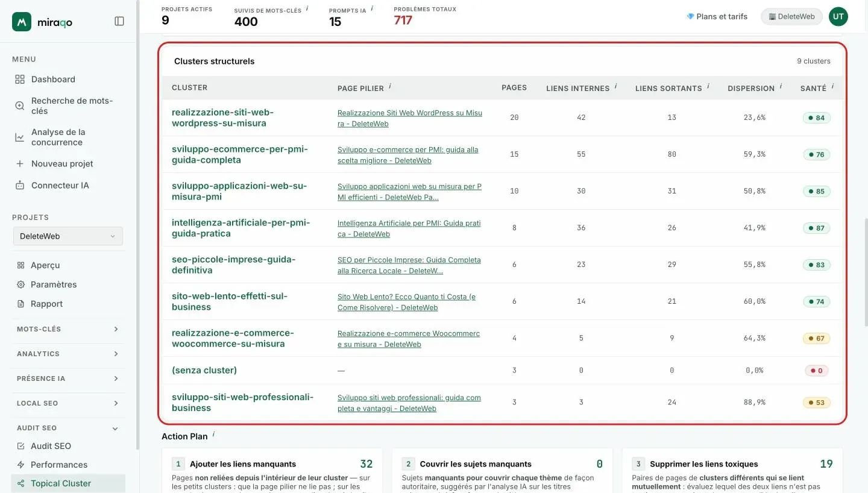Screen dimensions: 868x493
Task: Click the Analyse de la concurrence chart icon
Action: (20, 137)
